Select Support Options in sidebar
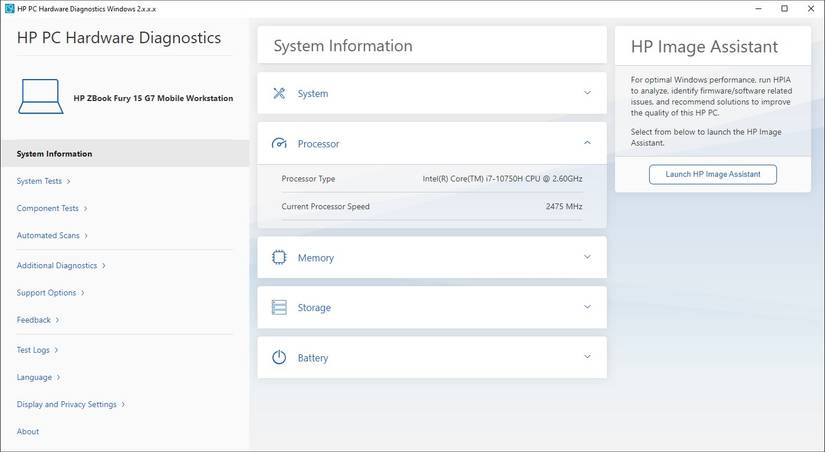The width and height of the screenshot is (825, 452). tap(50, 293)
